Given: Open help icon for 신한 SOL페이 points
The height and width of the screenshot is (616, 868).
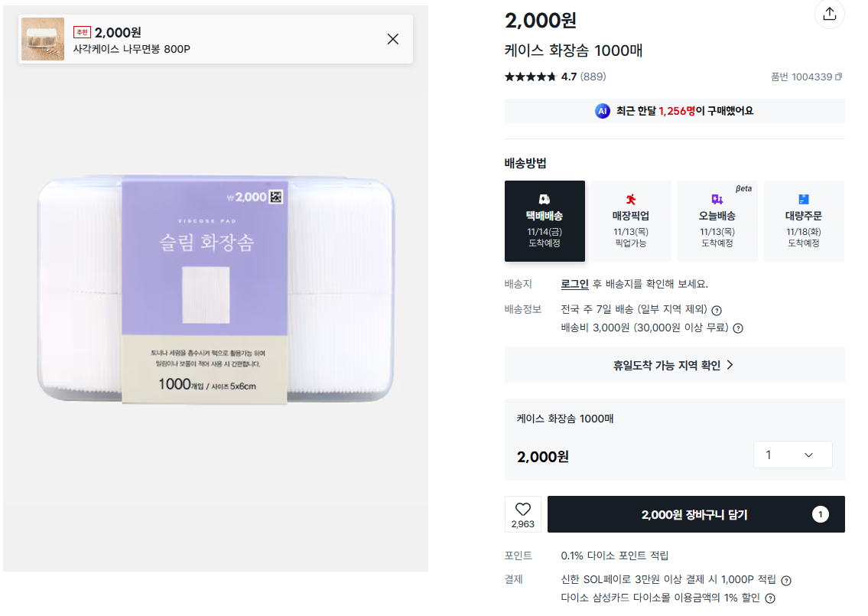Looking at the screenshot, I should (x=786, y=580).
